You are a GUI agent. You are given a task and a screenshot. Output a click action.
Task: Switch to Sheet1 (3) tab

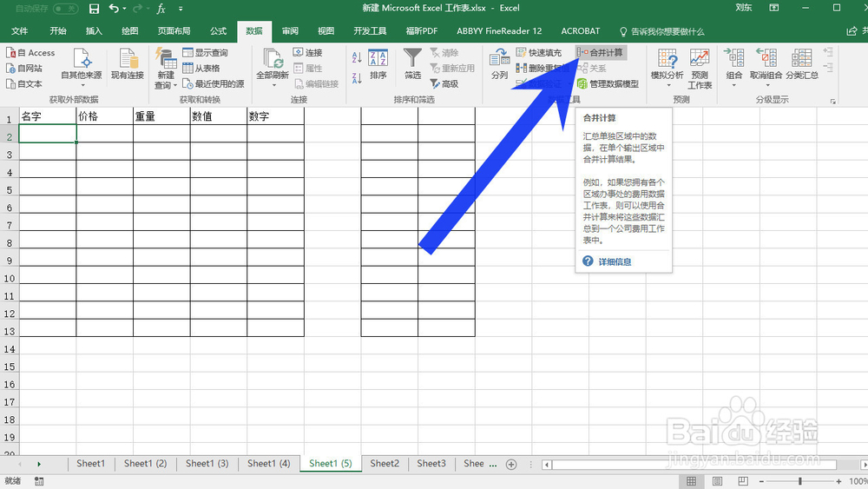[207, 464]
